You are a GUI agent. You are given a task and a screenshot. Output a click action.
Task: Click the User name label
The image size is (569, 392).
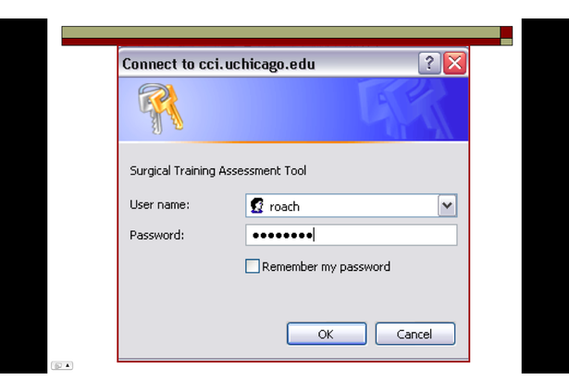pos(160,205)
